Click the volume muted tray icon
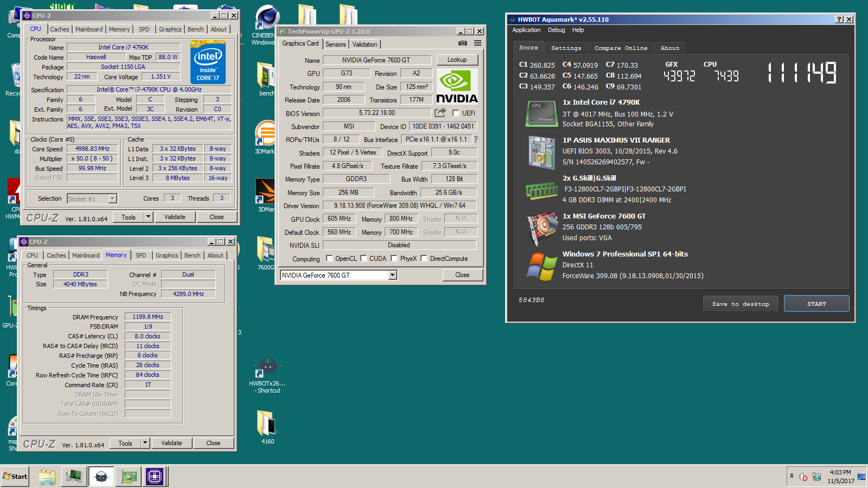 click(x=803, y=477)
